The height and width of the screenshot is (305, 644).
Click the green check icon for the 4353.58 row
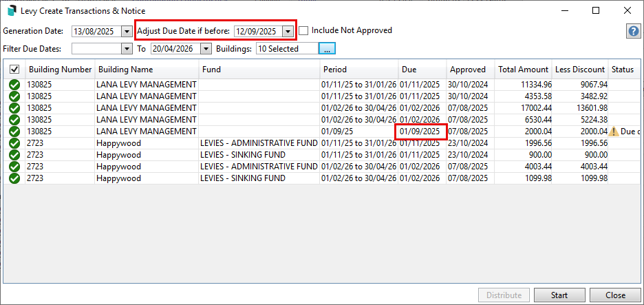point(14,96)
